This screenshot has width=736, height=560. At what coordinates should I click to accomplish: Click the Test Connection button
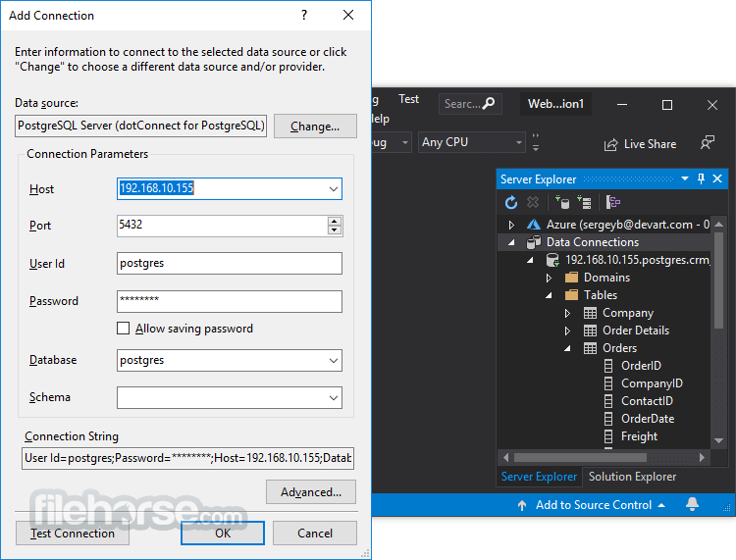tap(73, 534)
